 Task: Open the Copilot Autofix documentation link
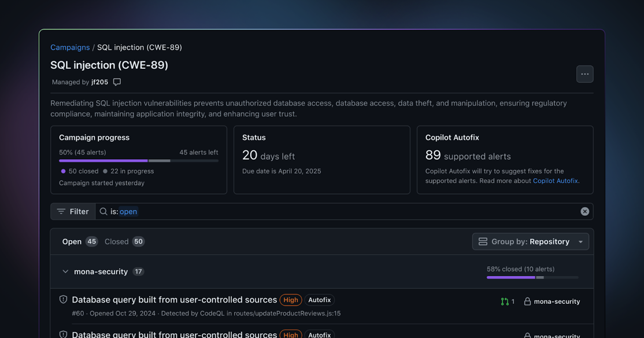(555, 181)
